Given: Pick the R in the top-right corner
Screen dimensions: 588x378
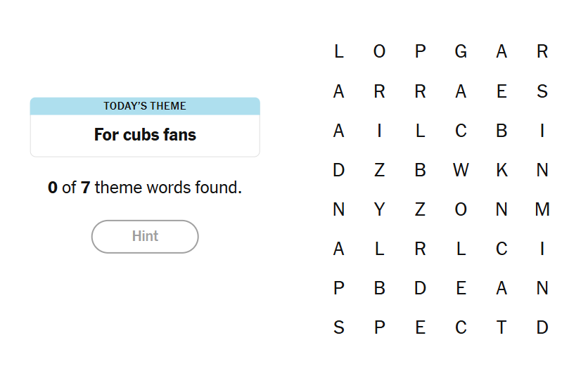Looking at the screenshot, I should pos(542,51).
